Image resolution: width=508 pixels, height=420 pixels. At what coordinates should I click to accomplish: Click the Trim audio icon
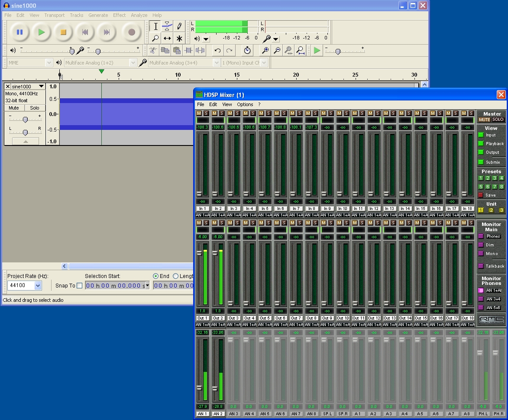[x=188, y=50]
